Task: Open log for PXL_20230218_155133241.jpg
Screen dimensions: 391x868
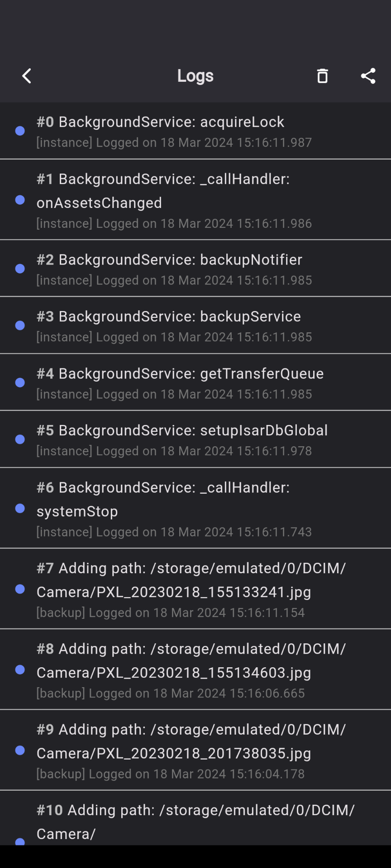Action: coord(195,589)
